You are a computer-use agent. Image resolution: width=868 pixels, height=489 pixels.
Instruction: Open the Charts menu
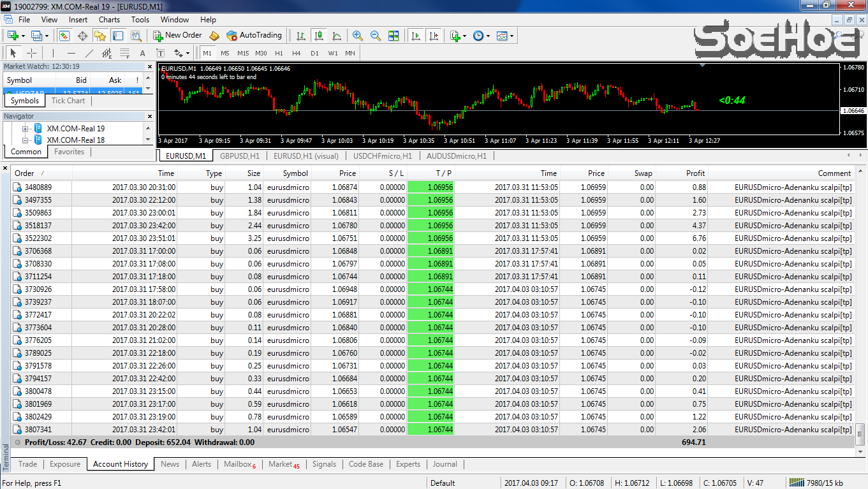(x=109, y=20)
